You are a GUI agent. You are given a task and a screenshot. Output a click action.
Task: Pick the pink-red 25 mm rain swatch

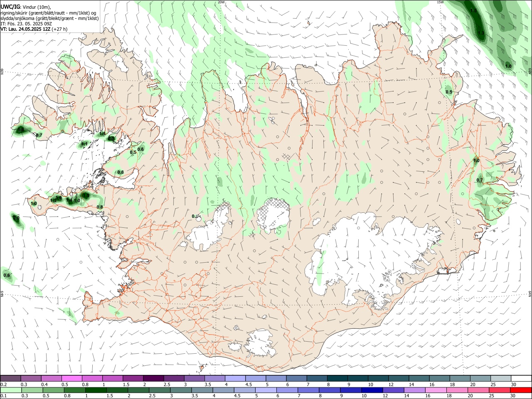pyautogui.click(x=499, y=390)
